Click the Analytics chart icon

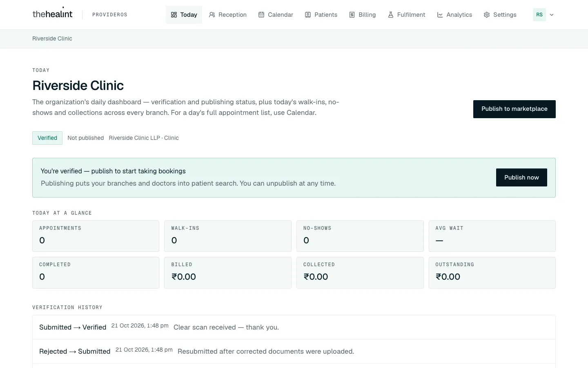(x=440, y=15)
